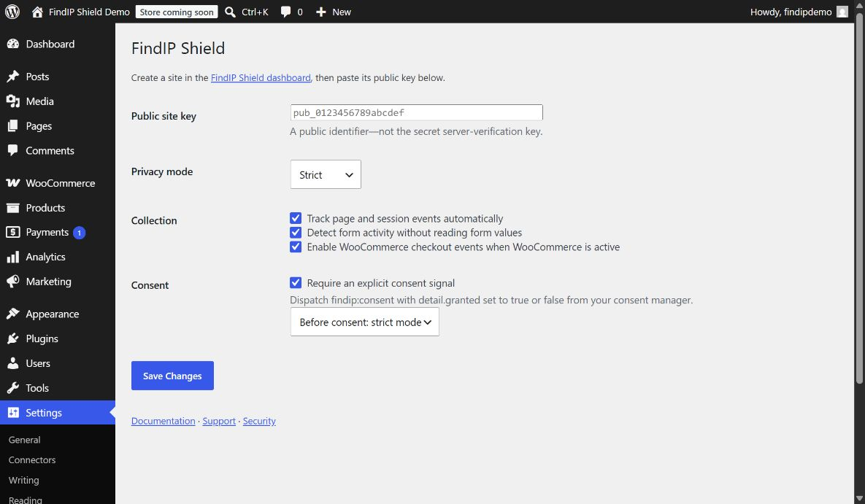Click the Tools menu label
The height and width of the screenshot is (504, 865).
(37, 388)
